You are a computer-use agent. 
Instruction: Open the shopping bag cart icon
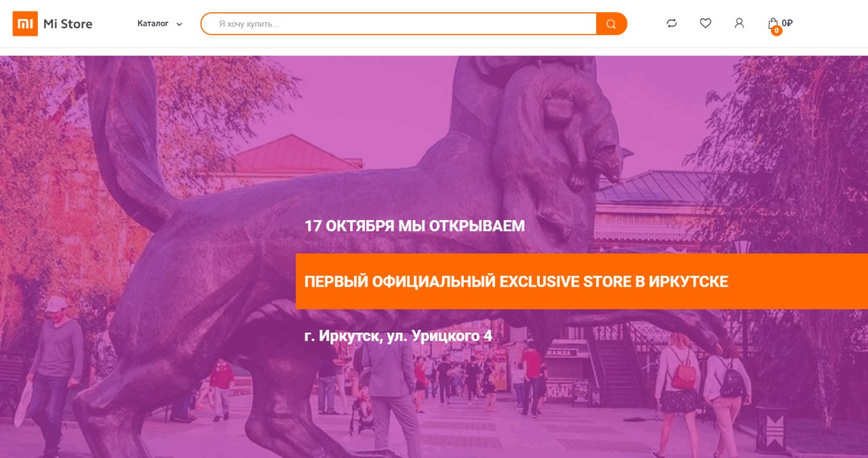click(x=773, y=23)
